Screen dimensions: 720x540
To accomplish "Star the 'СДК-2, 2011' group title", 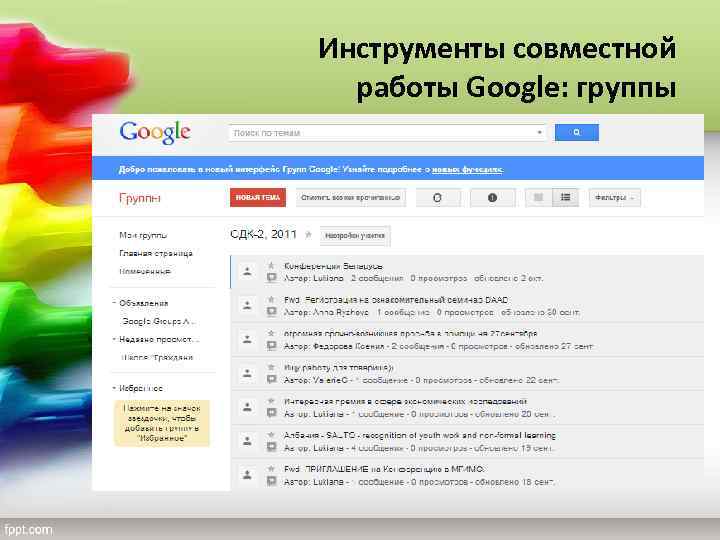I will coord(309,235).
